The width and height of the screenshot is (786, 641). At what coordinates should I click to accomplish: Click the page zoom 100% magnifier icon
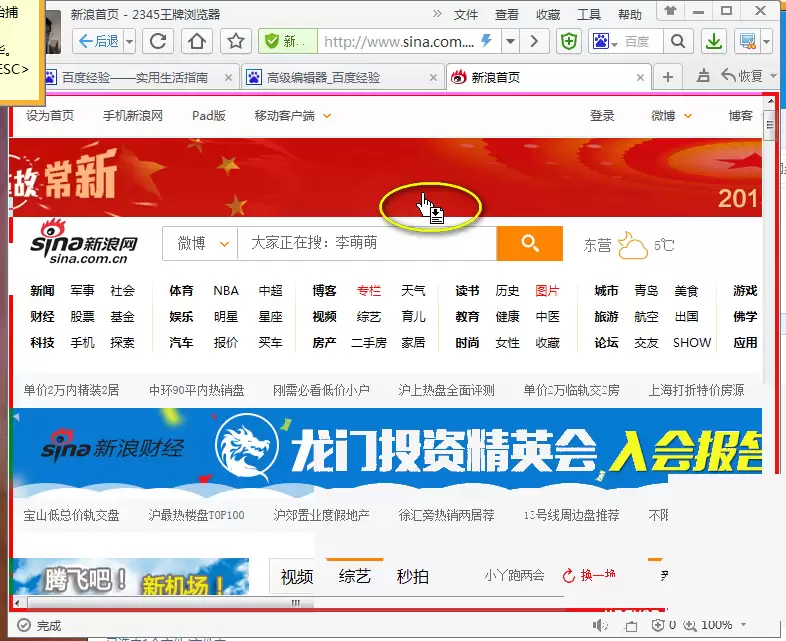690,625
